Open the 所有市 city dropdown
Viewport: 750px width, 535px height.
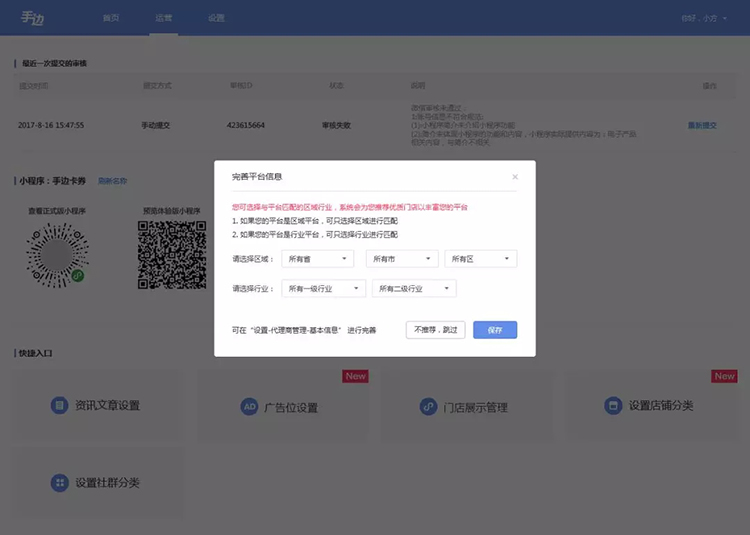(x=402, y=259)
